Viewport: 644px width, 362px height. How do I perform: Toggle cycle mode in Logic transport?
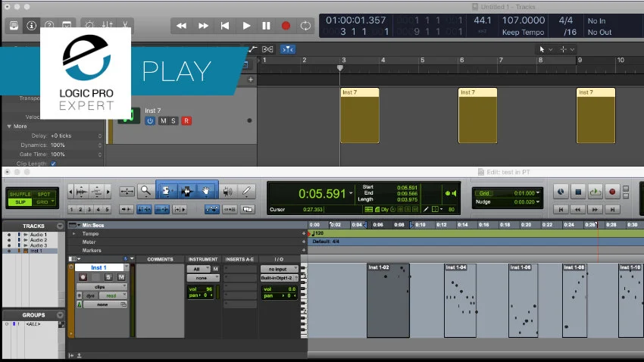(x=305, y=26)
